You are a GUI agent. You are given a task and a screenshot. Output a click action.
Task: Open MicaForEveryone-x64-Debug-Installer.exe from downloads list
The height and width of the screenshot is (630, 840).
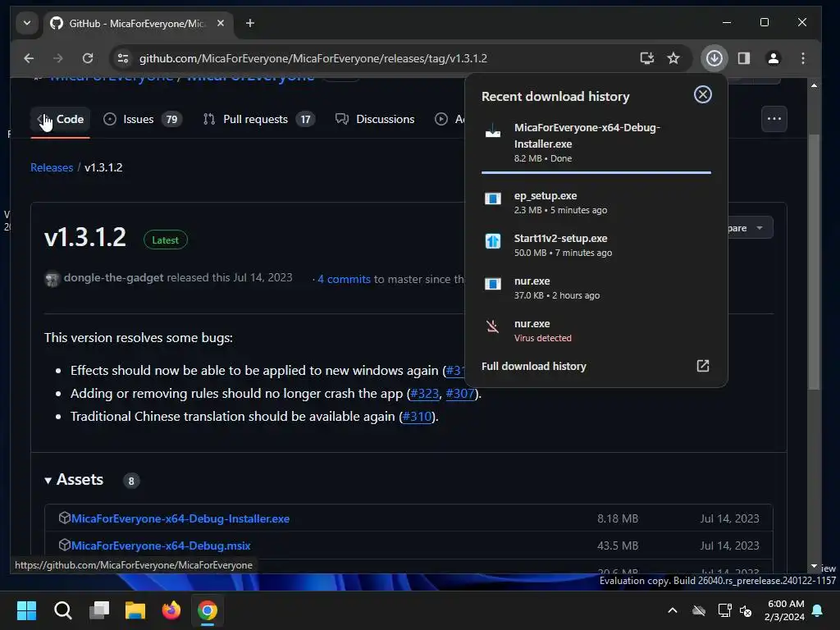(x=596, y=143)
